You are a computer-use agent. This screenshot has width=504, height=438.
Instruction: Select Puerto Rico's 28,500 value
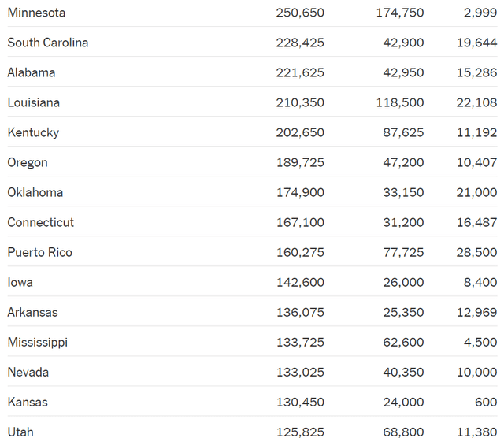point(476,252)
